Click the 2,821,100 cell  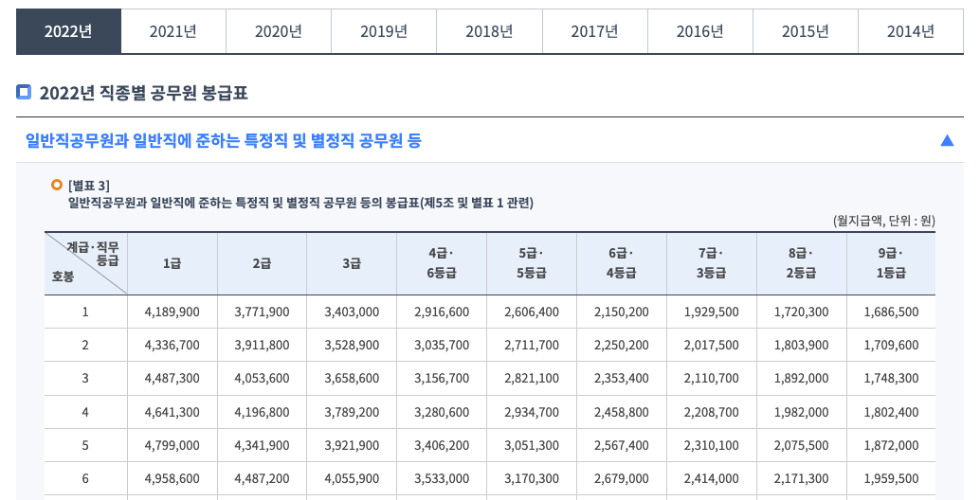(532, 378)
